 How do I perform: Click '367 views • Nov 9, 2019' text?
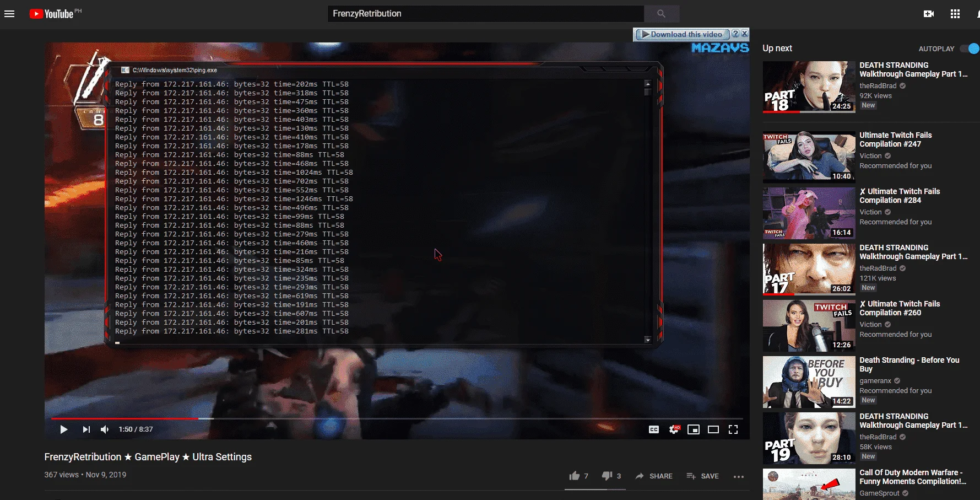[x=85, y=475]
